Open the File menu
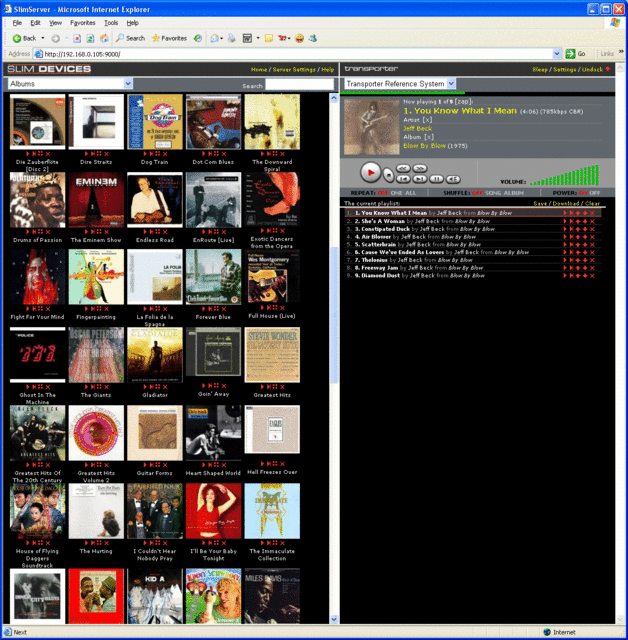Image resolution: width=628 pixels, height=640 pixels. tap(17, 23)
